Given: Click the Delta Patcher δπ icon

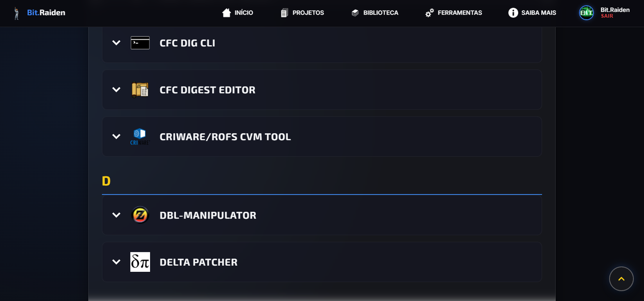Looking at the screenshot, I should tap(140, 262).
